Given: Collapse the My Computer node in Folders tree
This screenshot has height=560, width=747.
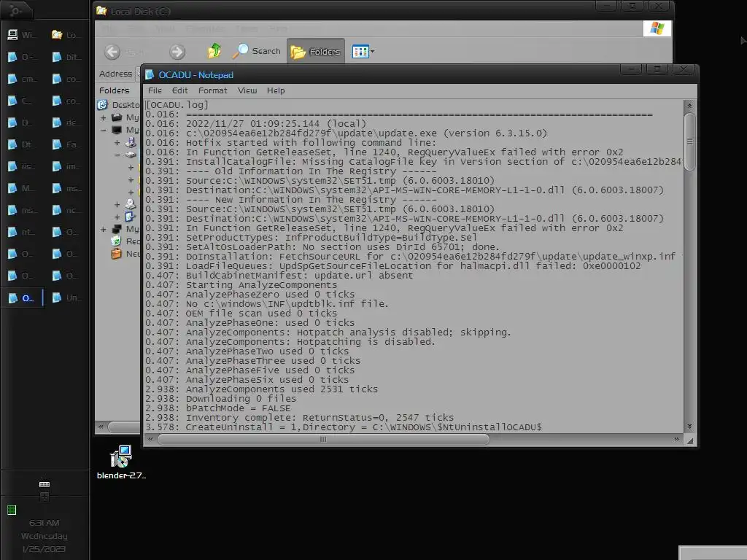Looking at the screenshot, I should [x=104, y=130].
